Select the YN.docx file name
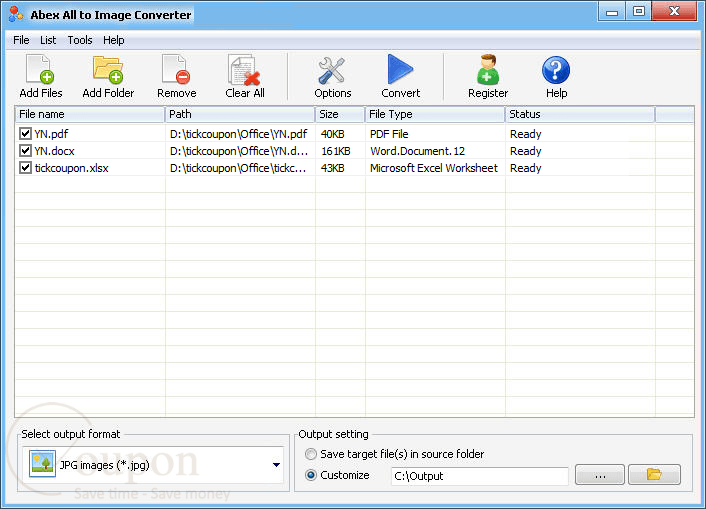The image size is (706, 509). pos(54,151)
